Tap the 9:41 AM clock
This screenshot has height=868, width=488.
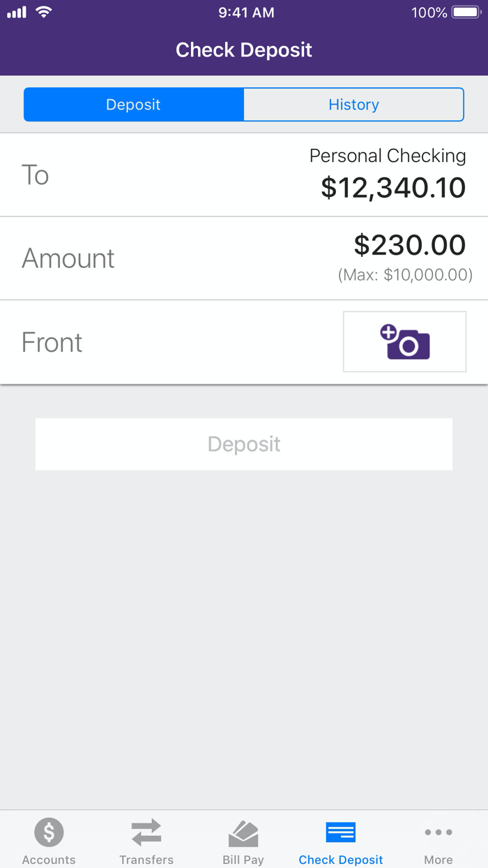pos(246,11)
